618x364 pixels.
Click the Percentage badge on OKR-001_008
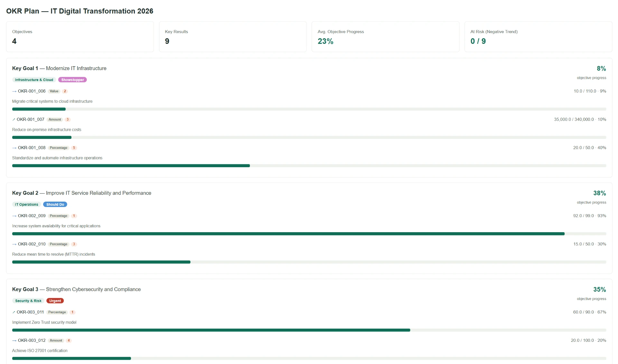pyautogui.click(x=59, y=148)
